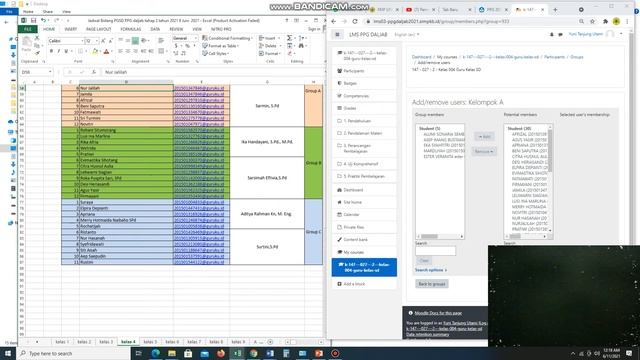
Task: Toggle the Moodle side drawer hamburger icon
Action: coord(337,35)
